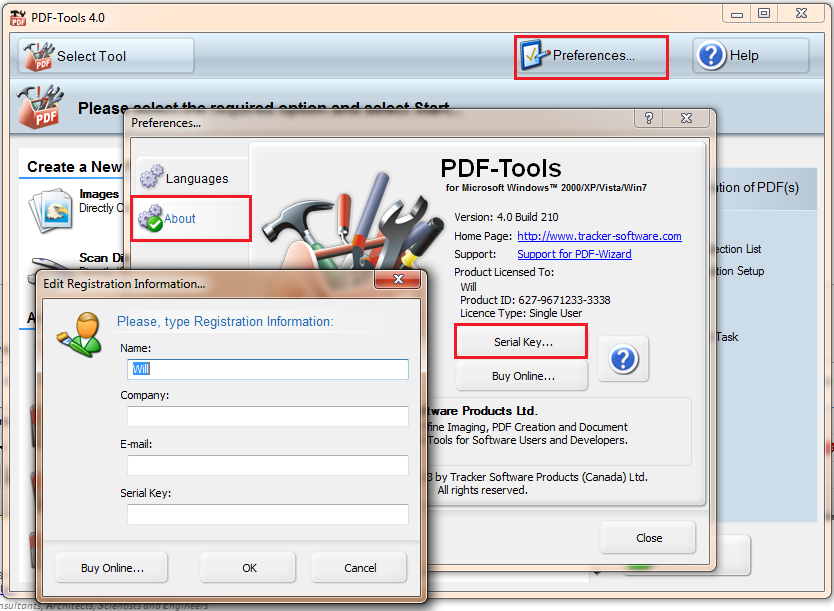Screen dimensions: 834x611
Task: Close Preferences using title bar X
Action: [686, 118]
